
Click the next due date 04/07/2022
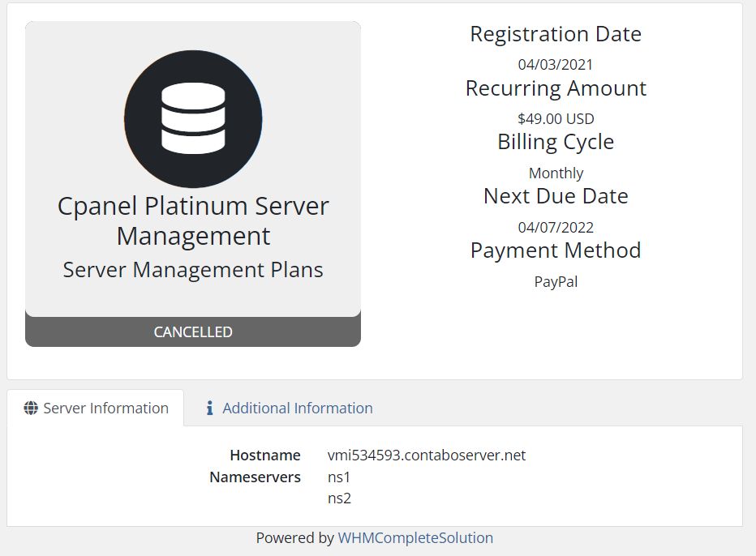556,228
